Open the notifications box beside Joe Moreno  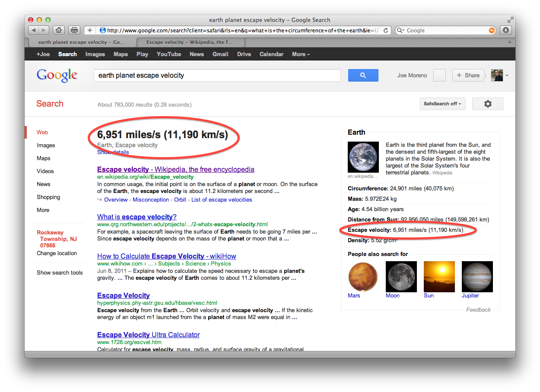coord(439,75)
